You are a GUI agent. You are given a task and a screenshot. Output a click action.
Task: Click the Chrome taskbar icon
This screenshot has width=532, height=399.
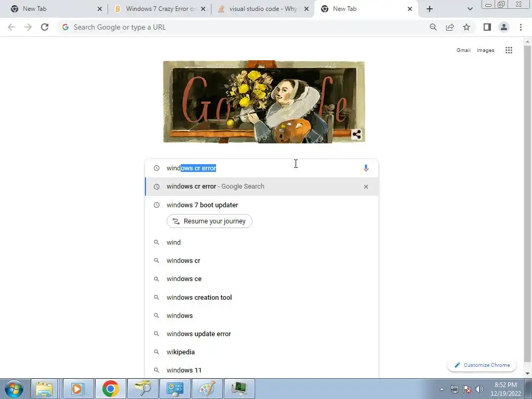tap(111, 389)
